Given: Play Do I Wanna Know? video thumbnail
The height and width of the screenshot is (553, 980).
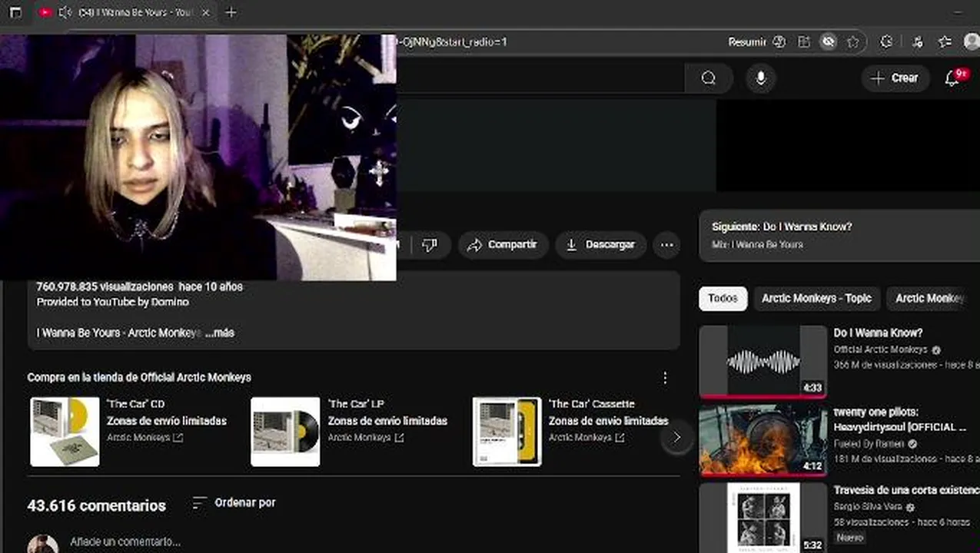Looking at the screenshot, I should click(x=762, y=361).
